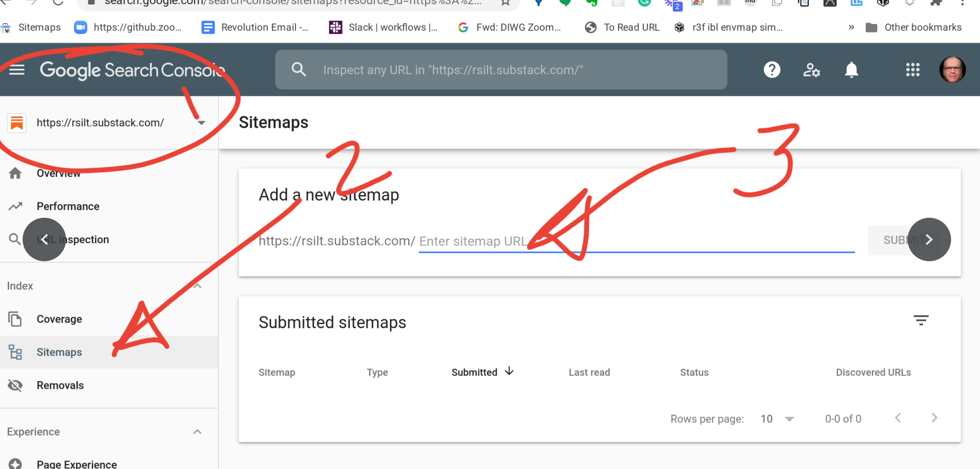Click the Type column header
The width and height of the screenshot is (980, 469).
[x=377, y=372]
